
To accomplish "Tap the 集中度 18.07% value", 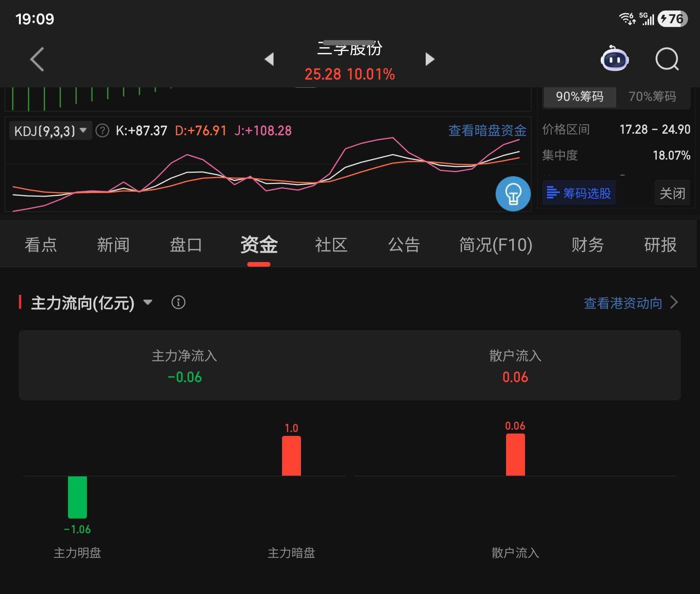I will click(671, 155).
